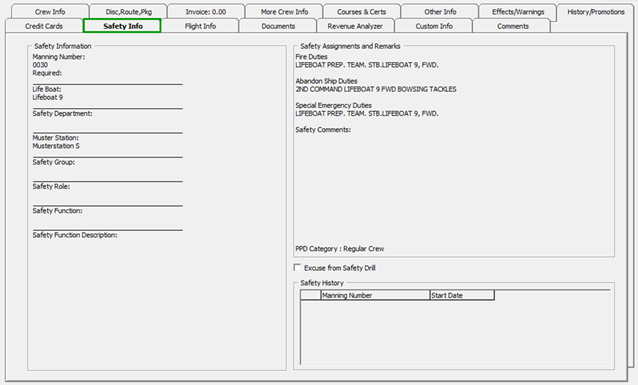The height and width of the screenshot is (385, 638).
Task: Go to Courses & Certs tab
Action: (361, 11)
